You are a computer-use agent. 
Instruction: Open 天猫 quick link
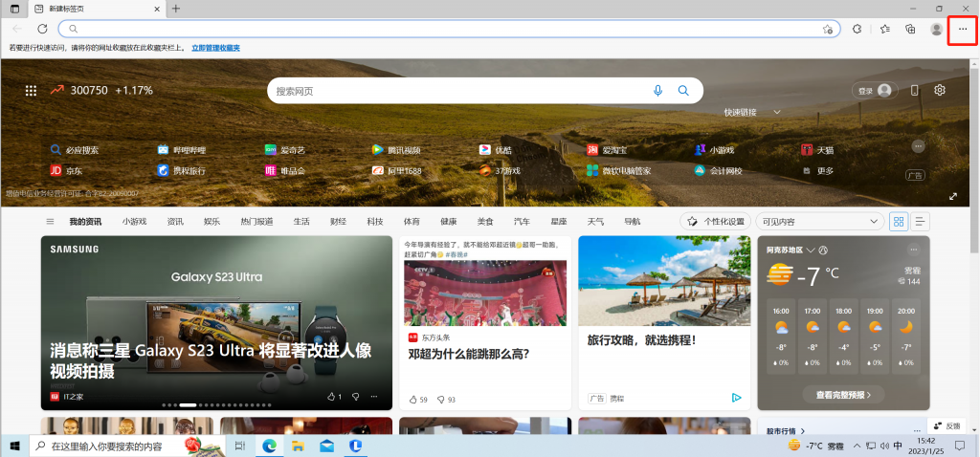point(817,150)
